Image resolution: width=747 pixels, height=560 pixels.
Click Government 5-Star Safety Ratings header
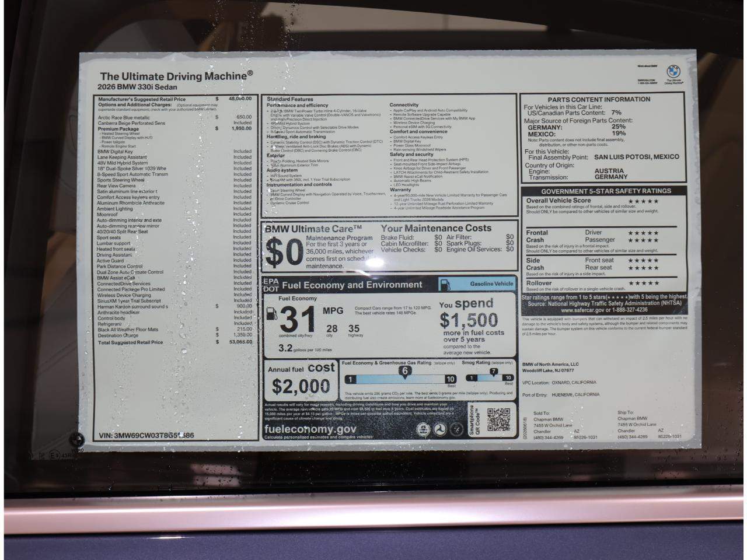pos(606,191)
